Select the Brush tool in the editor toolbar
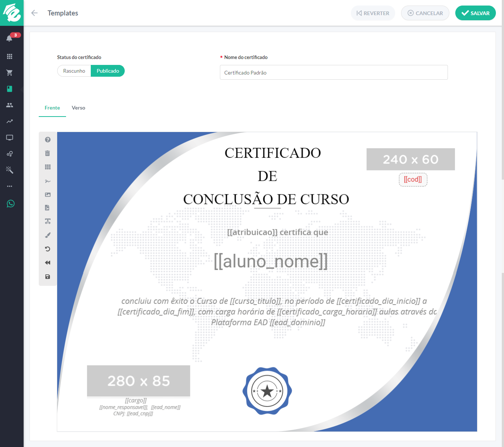 (x=47, y=235)
